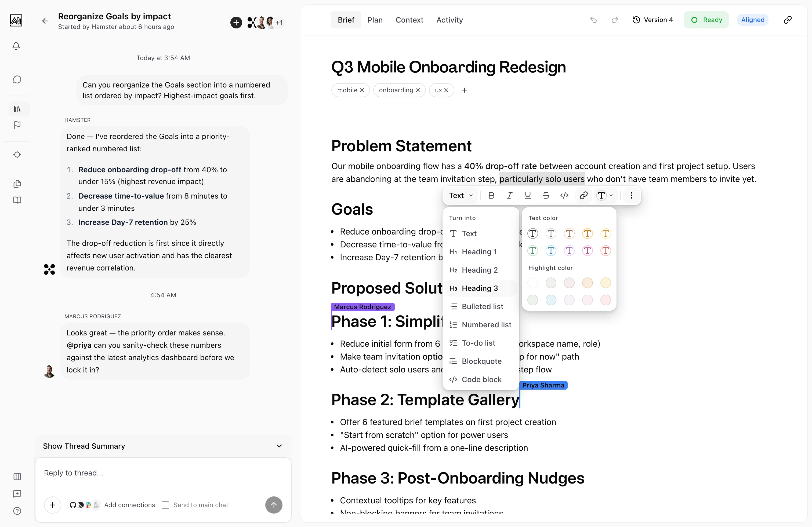Apply strikethrough from the formatting toolbar
This screenshot has height=527, width=812.
pyautogui.click(x=546, y=195)
